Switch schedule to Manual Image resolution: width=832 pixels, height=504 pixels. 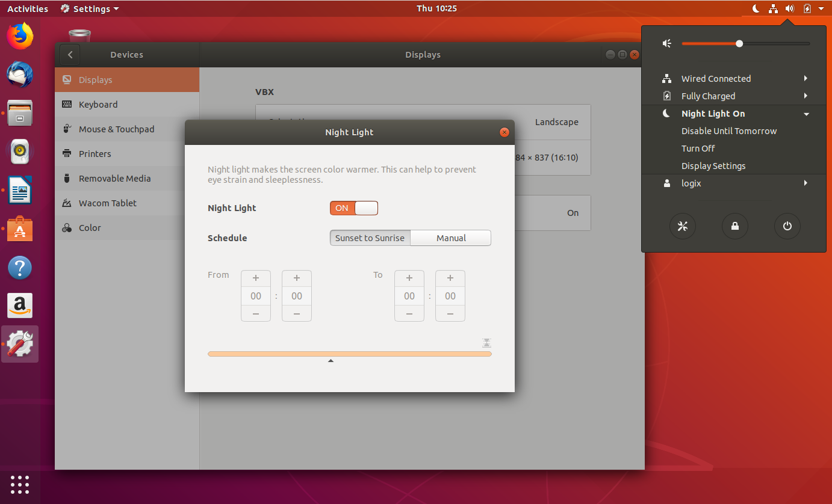(450, 238)
